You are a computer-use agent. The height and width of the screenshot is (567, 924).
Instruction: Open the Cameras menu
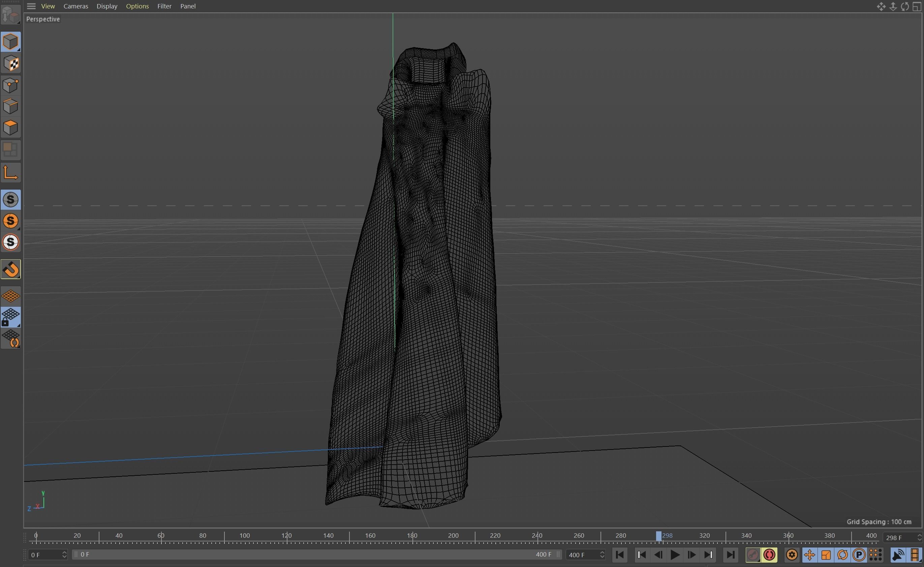pos(76,6)
